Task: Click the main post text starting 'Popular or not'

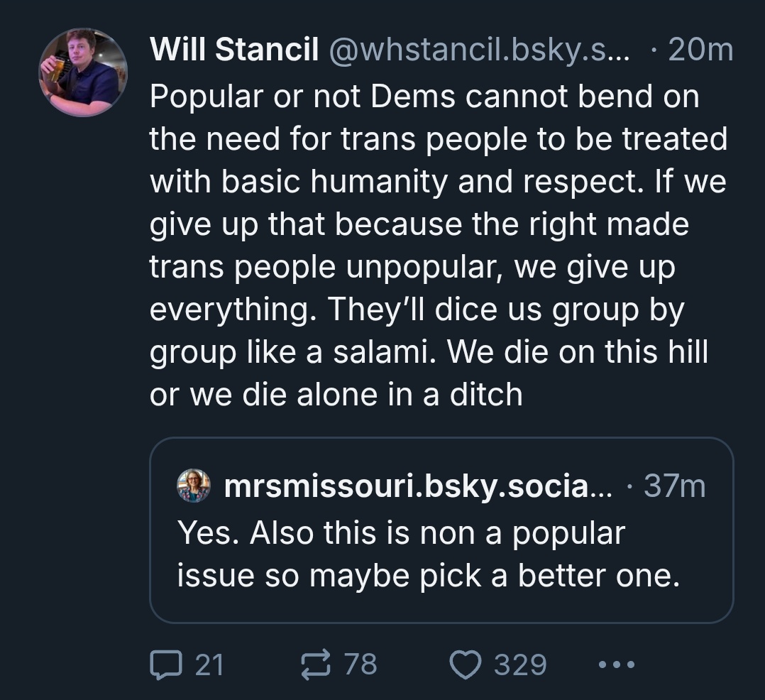Action: pos(424,97)
